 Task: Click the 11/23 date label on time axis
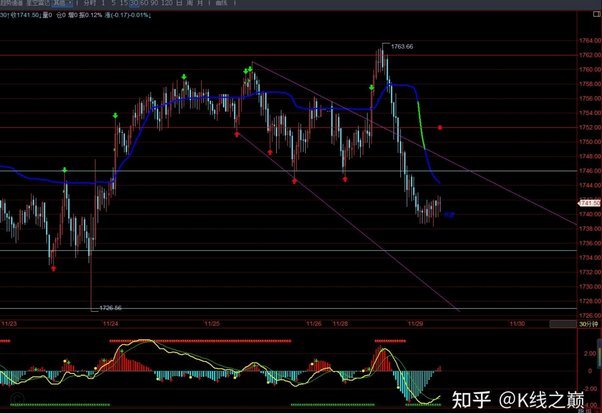(x=9, y=324)
